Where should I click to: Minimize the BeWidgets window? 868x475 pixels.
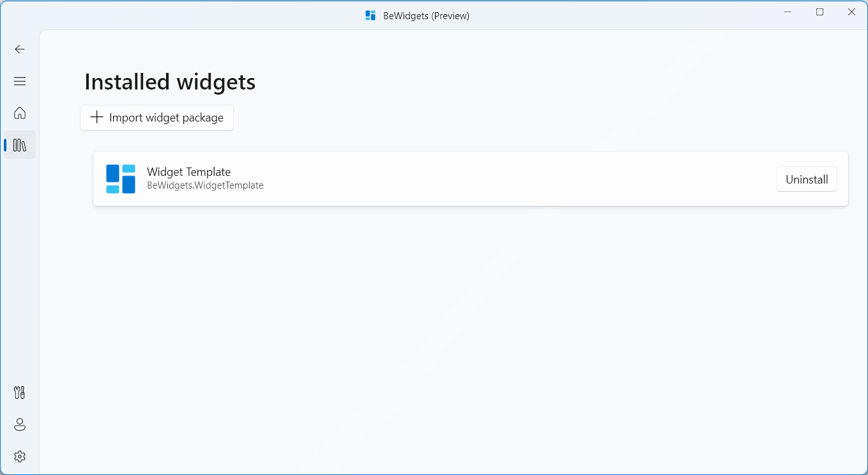[x=788, y=12]
